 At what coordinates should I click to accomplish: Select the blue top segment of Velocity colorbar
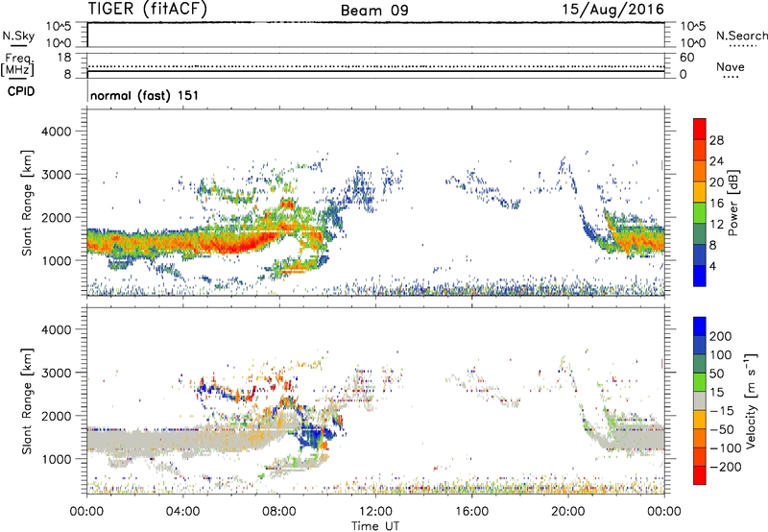coord(700,326)
